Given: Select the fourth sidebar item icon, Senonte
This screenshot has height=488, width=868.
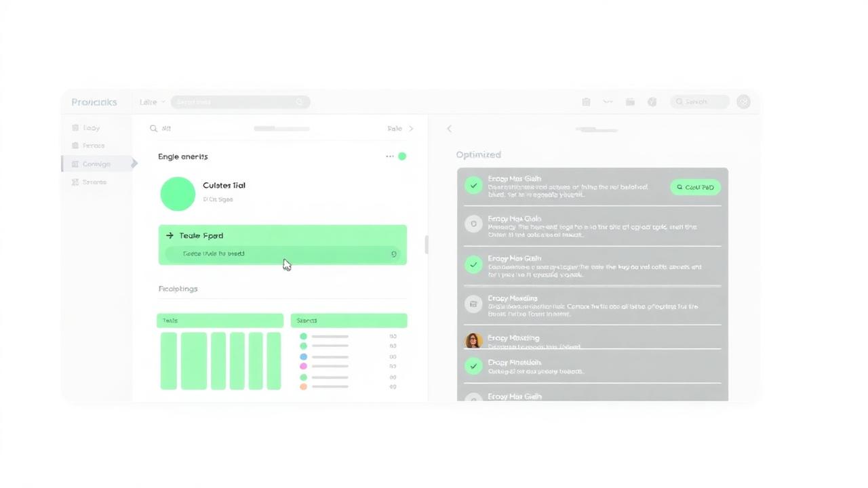Looking at the screenshot, I should coord(75,182).
